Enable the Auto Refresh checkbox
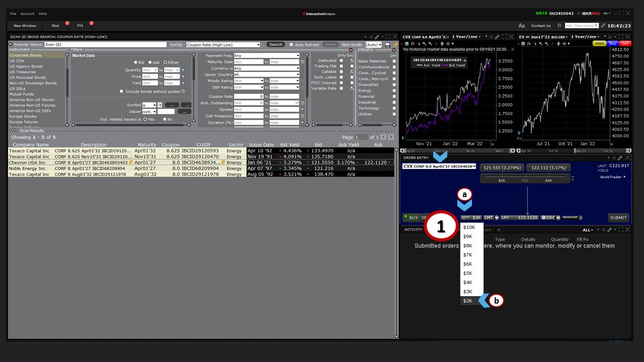The height and width of the screenshot is (362, 644). click(x=291, y=45)
